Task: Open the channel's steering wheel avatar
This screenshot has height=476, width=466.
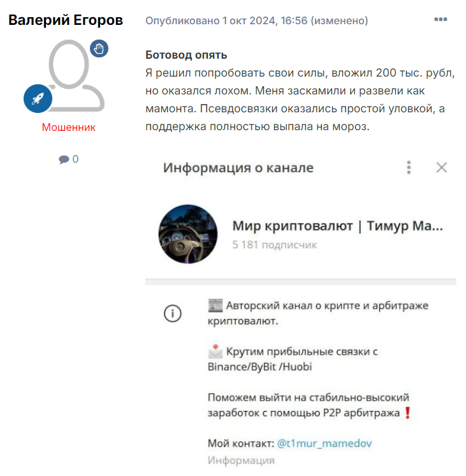Action: [188, 234]
